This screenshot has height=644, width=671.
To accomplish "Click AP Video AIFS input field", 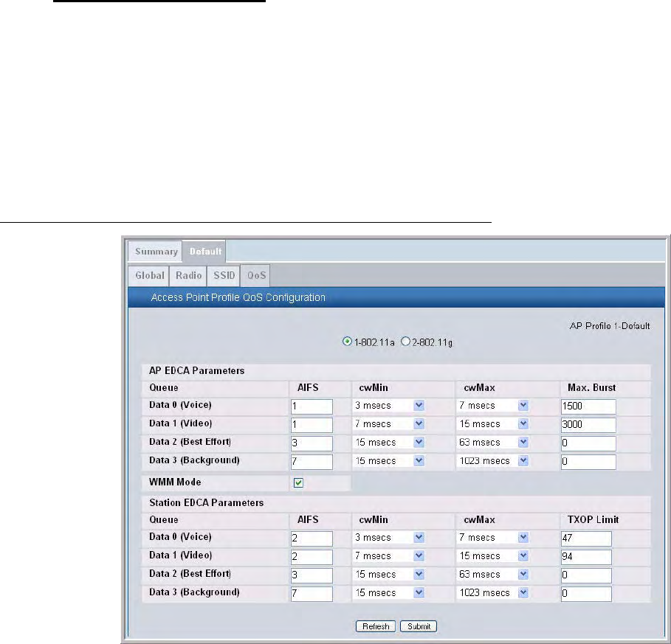I will click(x=312, y=425).
